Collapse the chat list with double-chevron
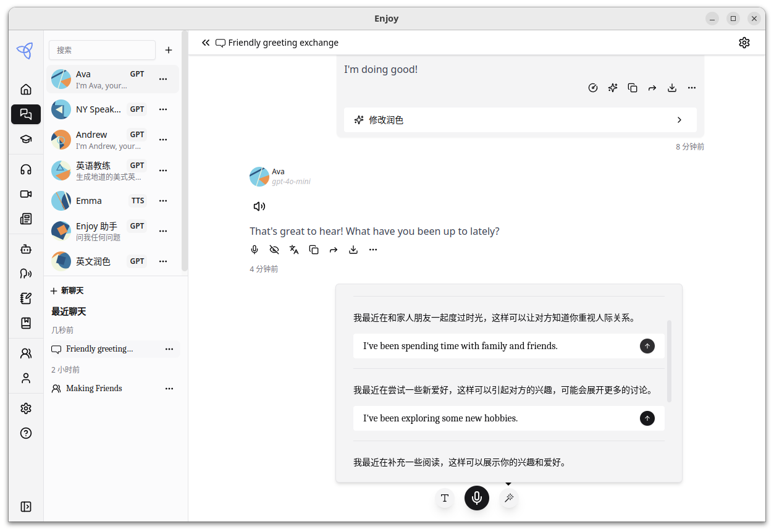The height and width of the screenshot is (532, 774). [206, 42]
